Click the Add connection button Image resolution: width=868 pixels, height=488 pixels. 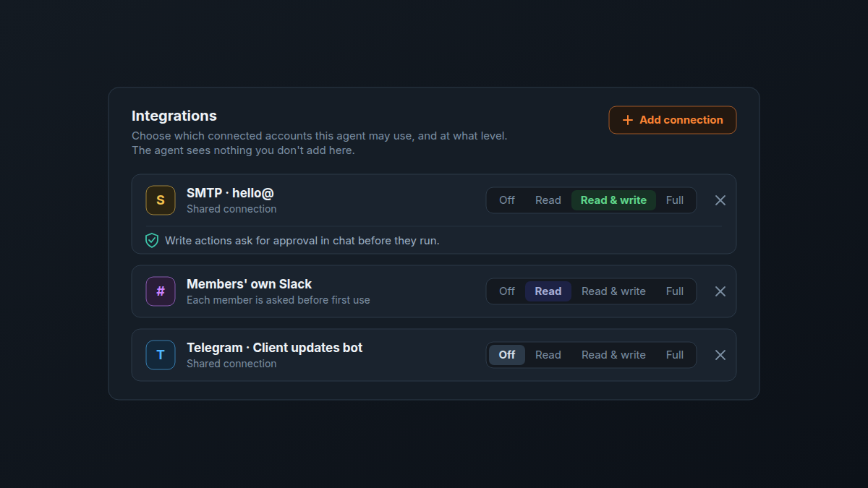(673, 120)
